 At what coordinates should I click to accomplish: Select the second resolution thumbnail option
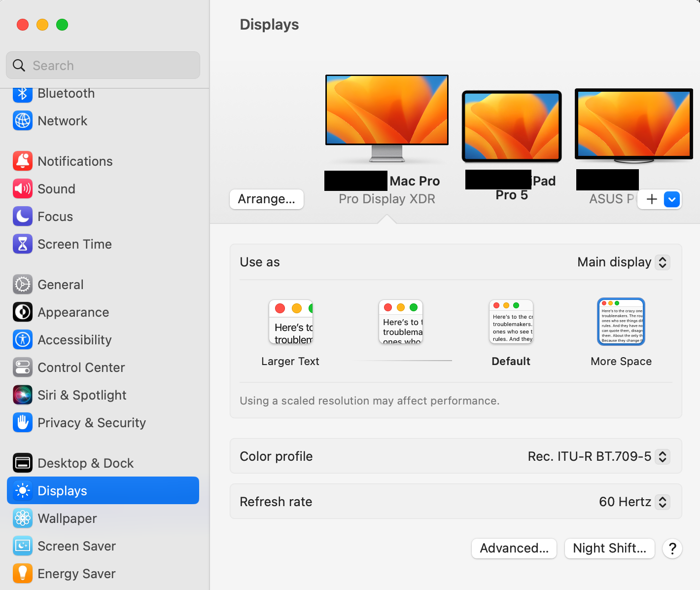(x=401, y=322)
